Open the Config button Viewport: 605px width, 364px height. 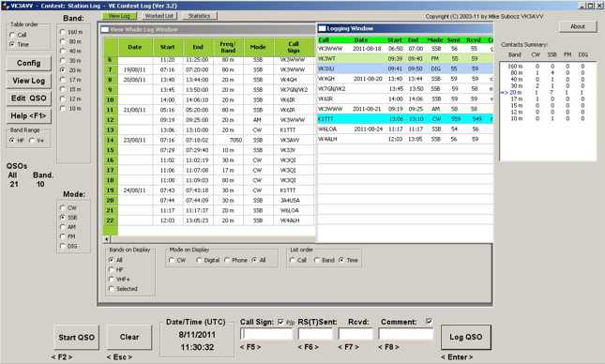click(28, 63)
